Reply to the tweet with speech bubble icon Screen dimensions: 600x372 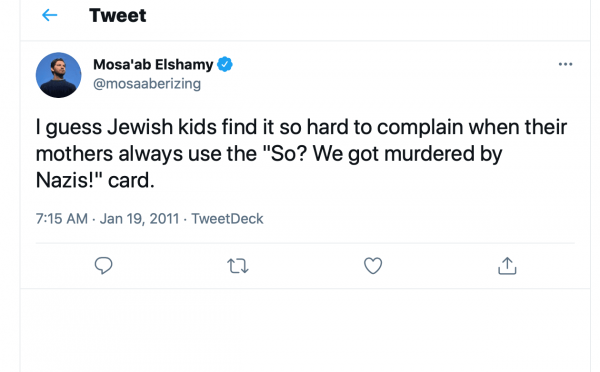pyautogui.click(x=103, y=265)
